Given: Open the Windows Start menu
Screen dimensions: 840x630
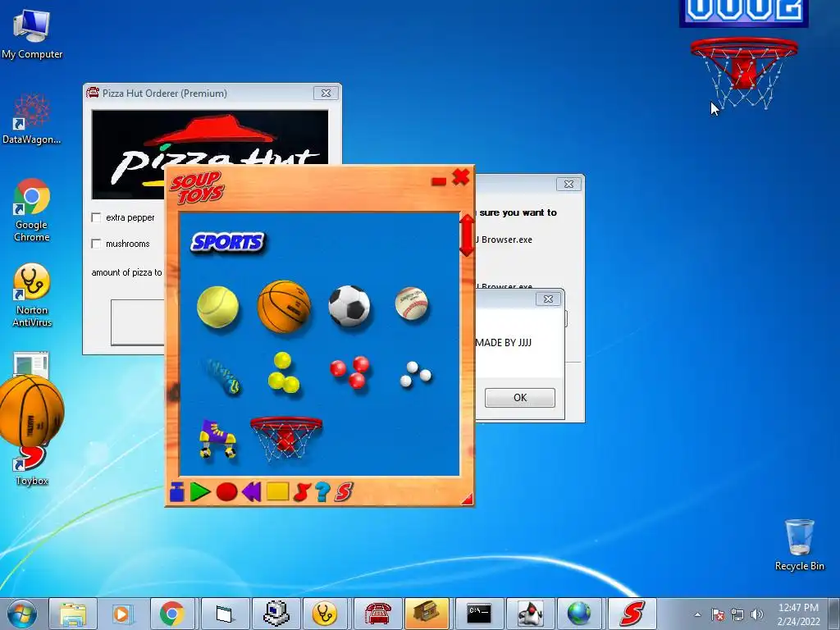Looking at the screenshot, I should pyautogui.click(x=22, y=614).
